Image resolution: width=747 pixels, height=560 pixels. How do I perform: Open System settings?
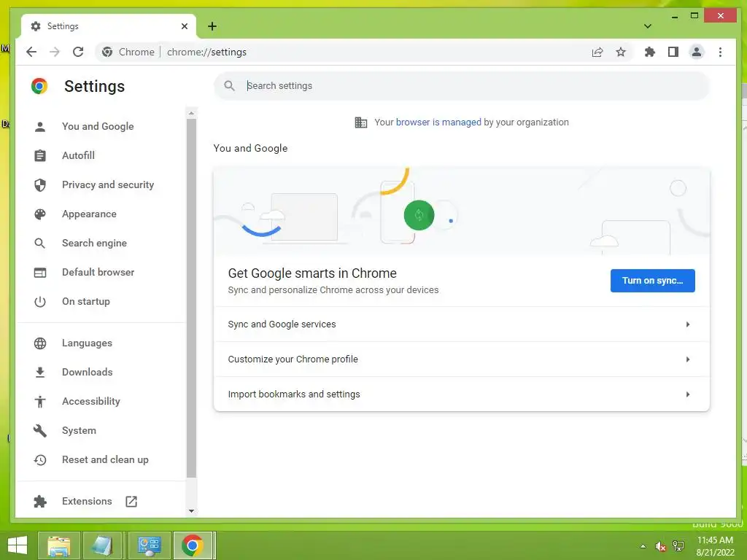pyautogui.click(x=79, y=430)
